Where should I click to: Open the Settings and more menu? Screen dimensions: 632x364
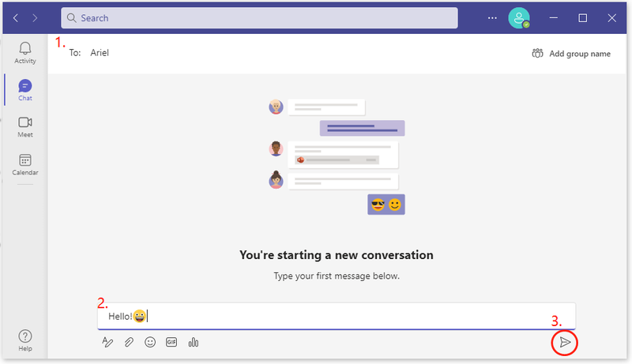[x=492, y=17]
